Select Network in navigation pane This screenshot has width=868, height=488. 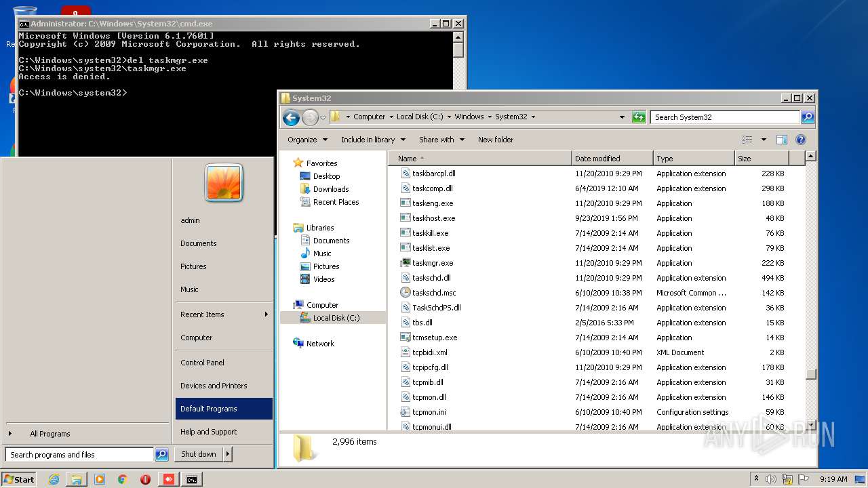coord(313,344)
